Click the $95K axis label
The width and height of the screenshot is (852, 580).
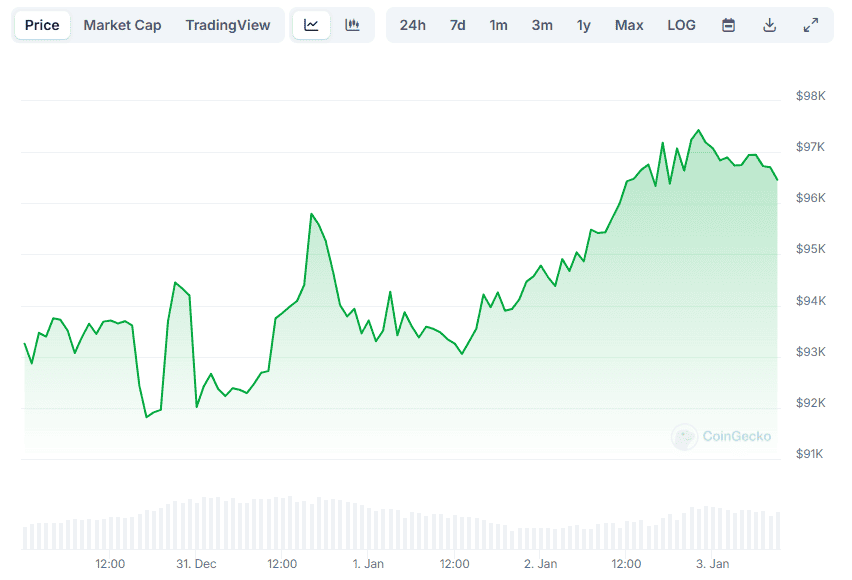tap(810, 249)
